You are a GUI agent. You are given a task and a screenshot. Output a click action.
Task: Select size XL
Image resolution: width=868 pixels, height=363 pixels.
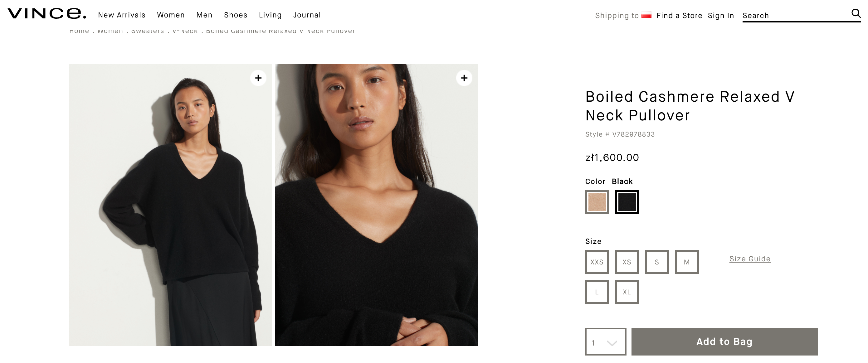627,292
